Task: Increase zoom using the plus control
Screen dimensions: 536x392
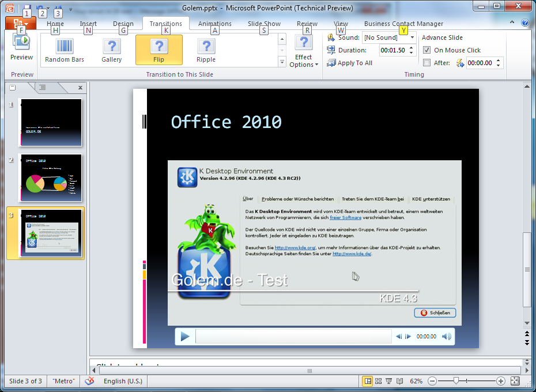Action: pos(500,381)
